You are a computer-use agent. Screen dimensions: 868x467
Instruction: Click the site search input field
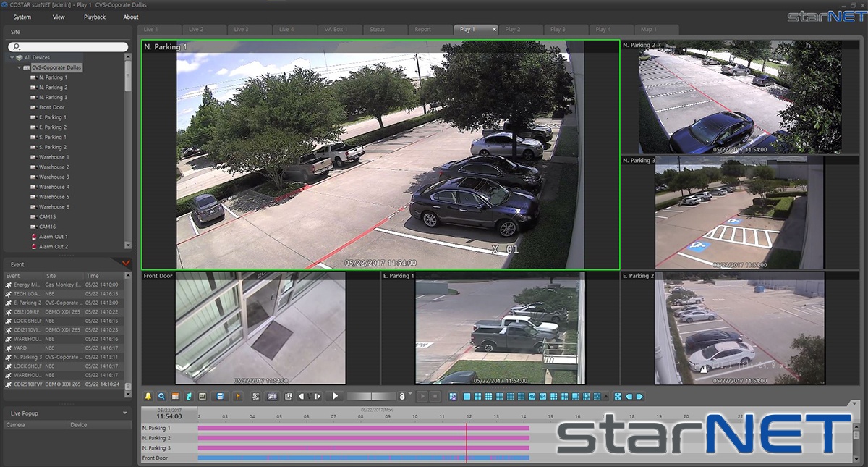click(x=69, y=46)
